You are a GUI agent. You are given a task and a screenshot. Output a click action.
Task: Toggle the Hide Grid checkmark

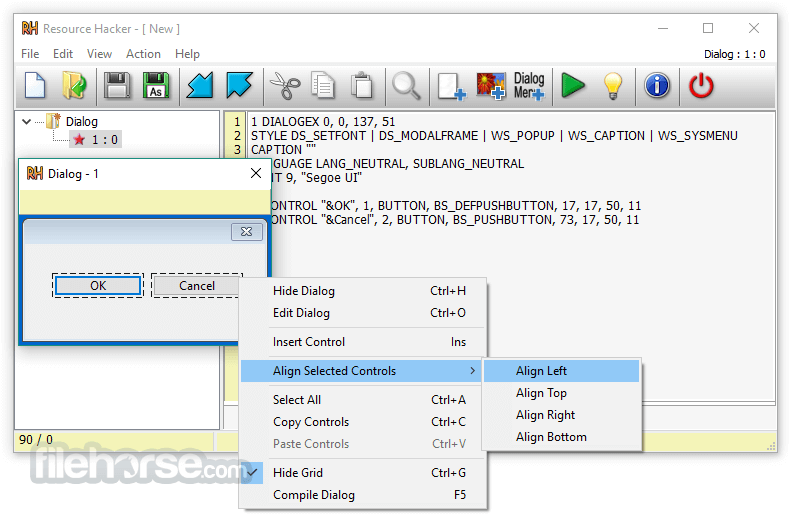coord(252,473)
